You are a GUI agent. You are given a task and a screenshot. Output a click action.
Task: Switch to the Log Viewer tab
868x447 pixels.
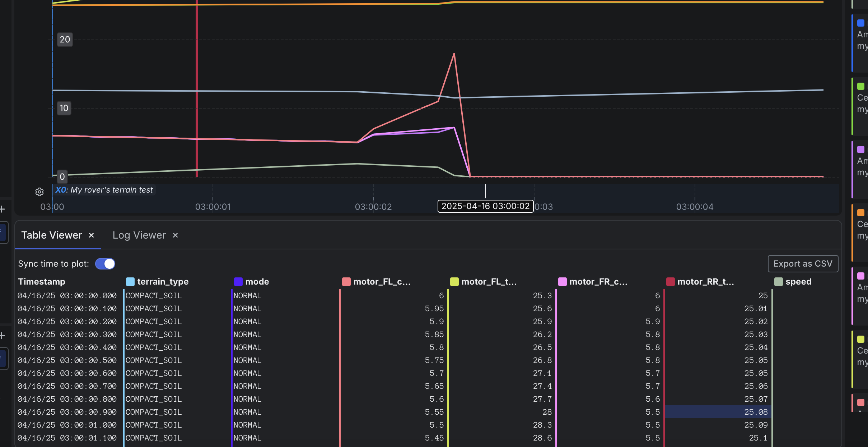(139, 235)
